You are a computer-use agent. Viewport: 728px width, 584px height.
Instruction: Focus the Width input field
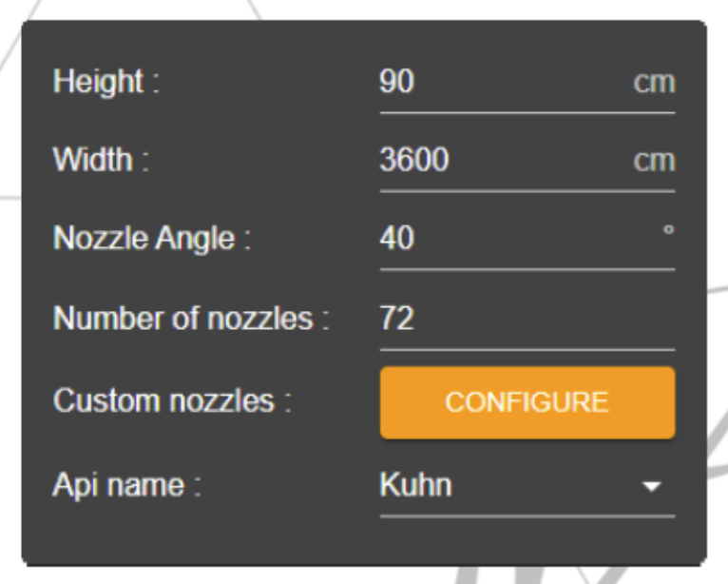pos(504,160)
